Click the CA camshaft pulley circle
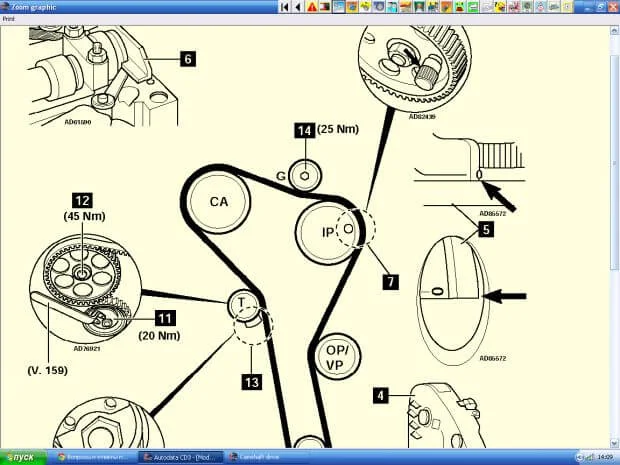Screen dimensions: 620x465 (219, 202)
